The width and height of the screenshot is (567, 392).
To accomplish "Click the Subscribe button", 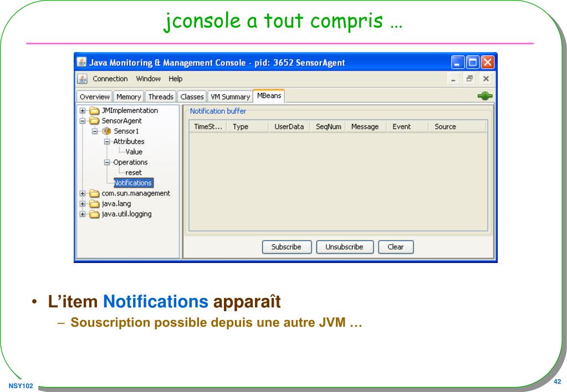I will pos(287,247).
